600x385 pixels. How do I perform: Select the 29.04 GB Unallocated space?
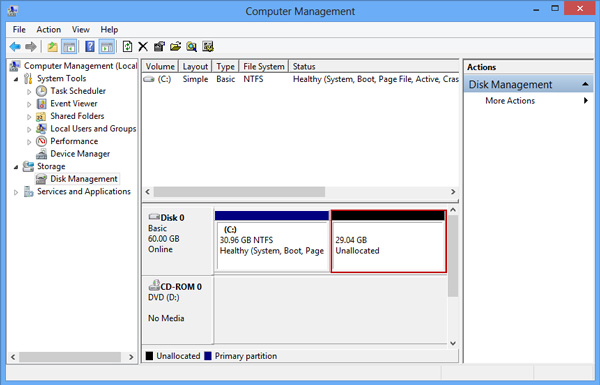(x=388, y=241)
